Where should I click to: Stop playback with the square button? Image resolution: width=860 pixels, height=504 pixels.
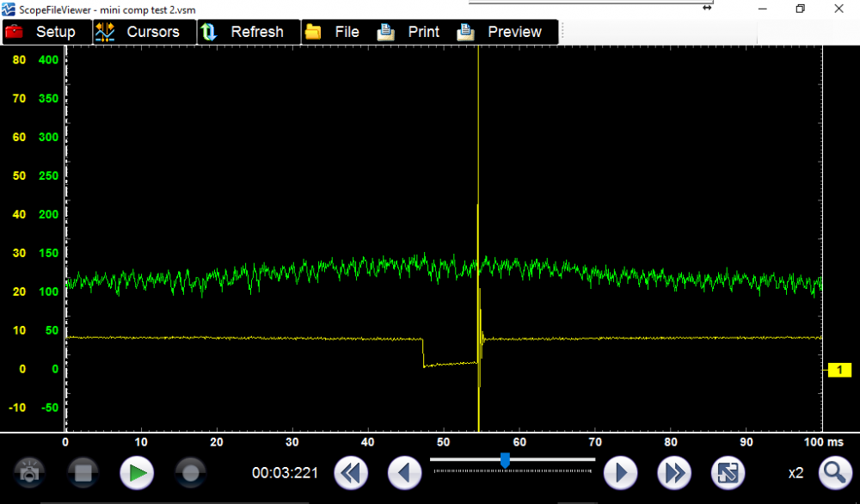point(83,473)
